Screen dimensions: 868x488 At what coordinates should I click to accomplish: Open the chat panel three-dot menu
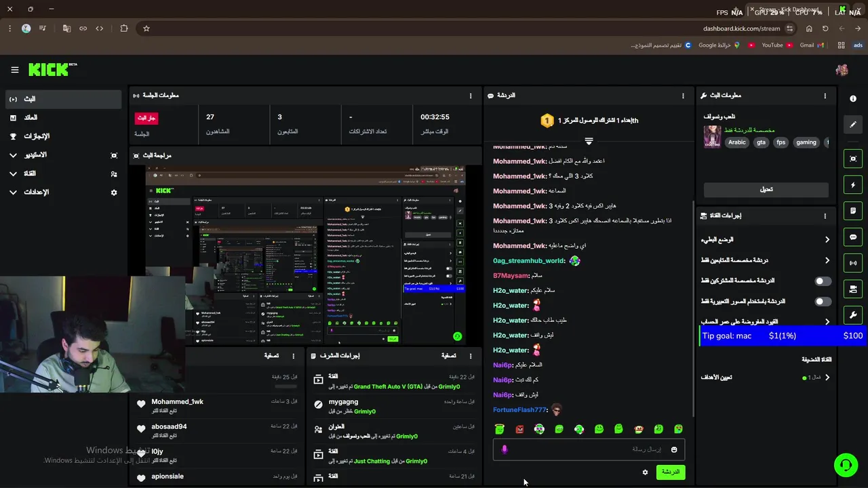pos(683,96)
